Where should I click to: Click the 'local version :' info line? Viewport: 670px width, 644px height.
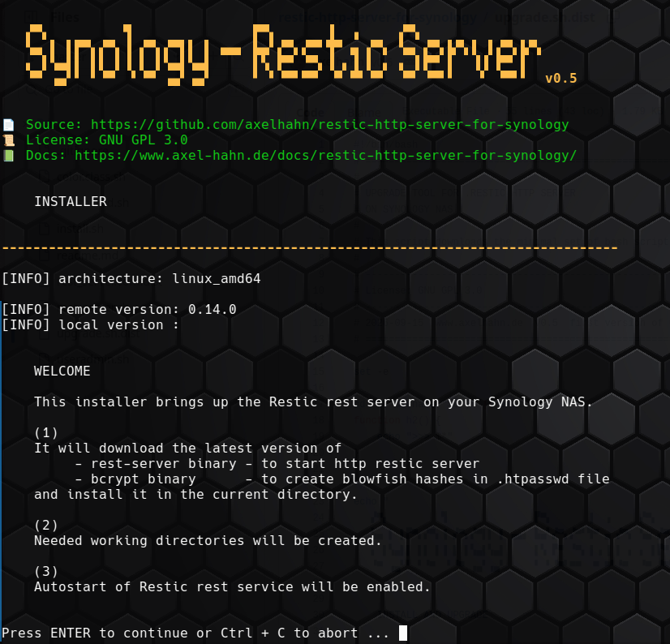click(90, 324)
